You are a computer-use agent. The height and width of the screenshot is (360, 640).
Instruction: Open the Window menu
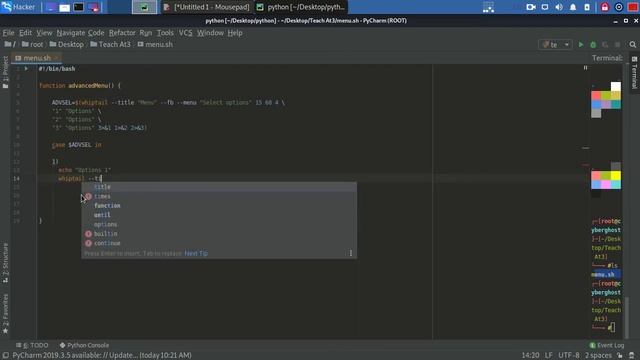(210, 33)
